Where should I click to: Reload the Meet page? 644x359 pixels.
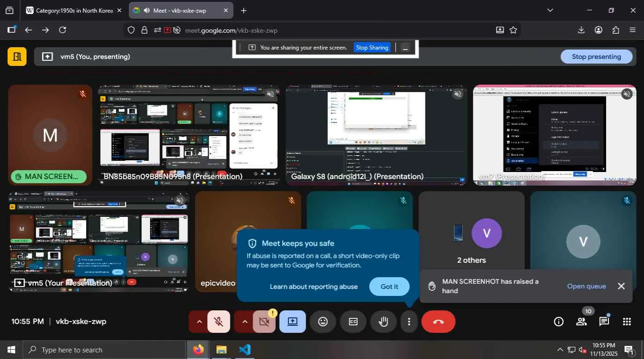click(x=62, y=30)
